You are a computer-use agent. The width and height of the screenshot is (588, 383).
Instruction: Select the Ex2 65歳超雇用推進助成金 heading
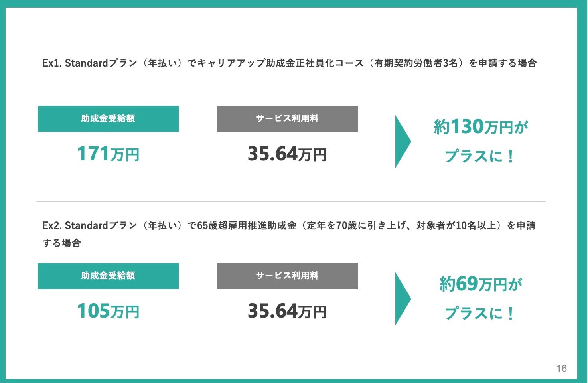[x=289, y=226]
